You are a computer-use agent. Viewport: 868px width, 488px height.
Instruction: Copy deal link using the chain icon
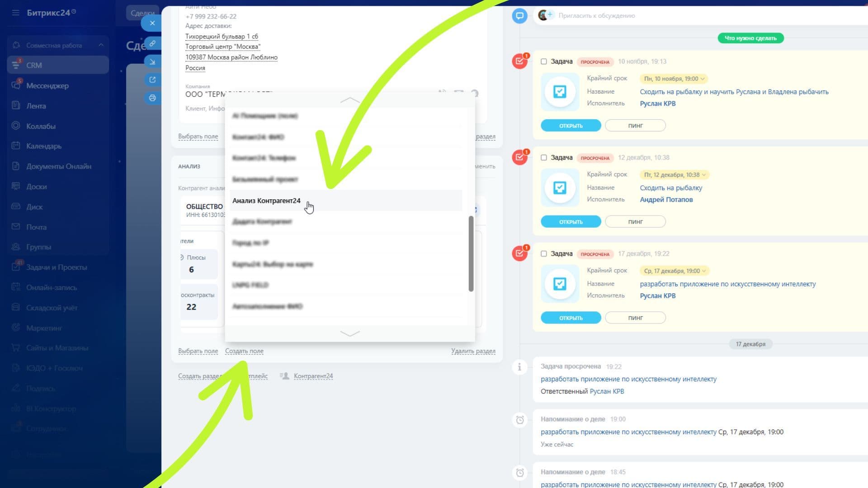(x=153, y=43)
